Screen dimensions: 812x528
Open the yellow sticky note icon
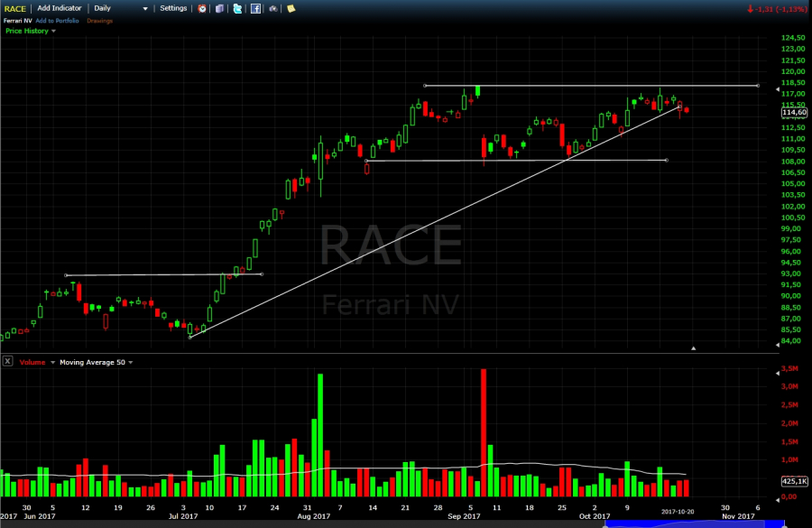(x=291, y=8)
